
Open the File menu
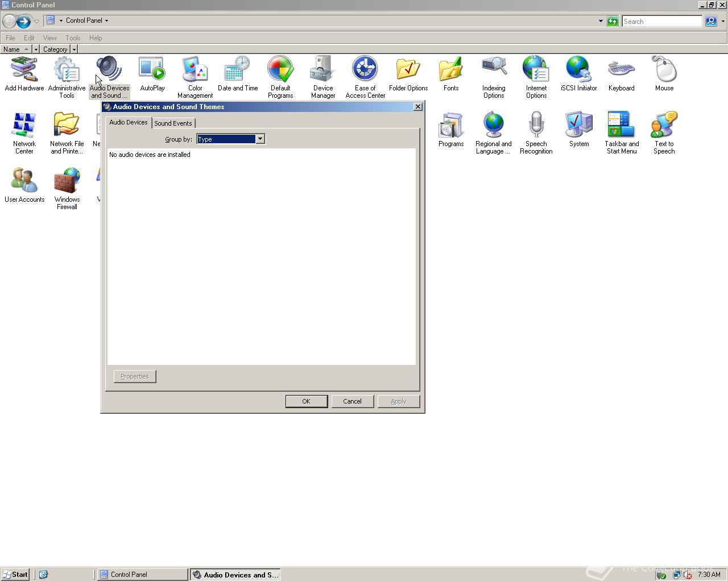coord(10,38)
